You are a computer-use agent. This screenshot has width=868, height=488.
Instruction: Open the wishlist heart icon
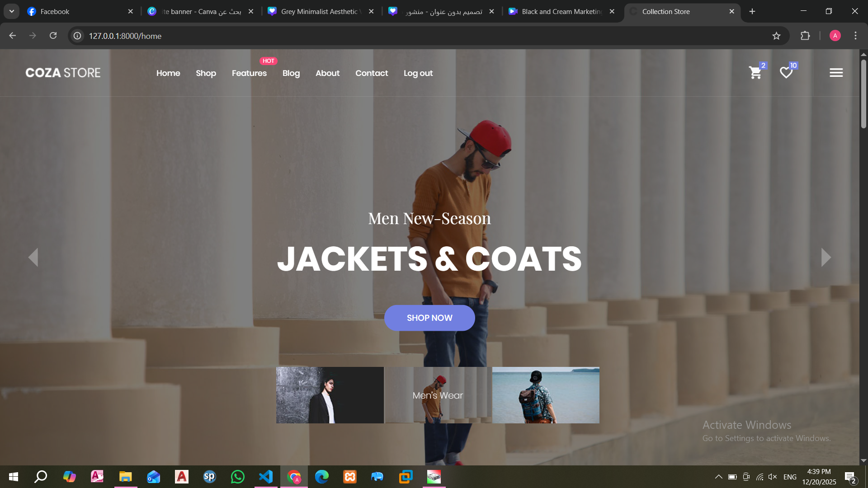[786, 73]
